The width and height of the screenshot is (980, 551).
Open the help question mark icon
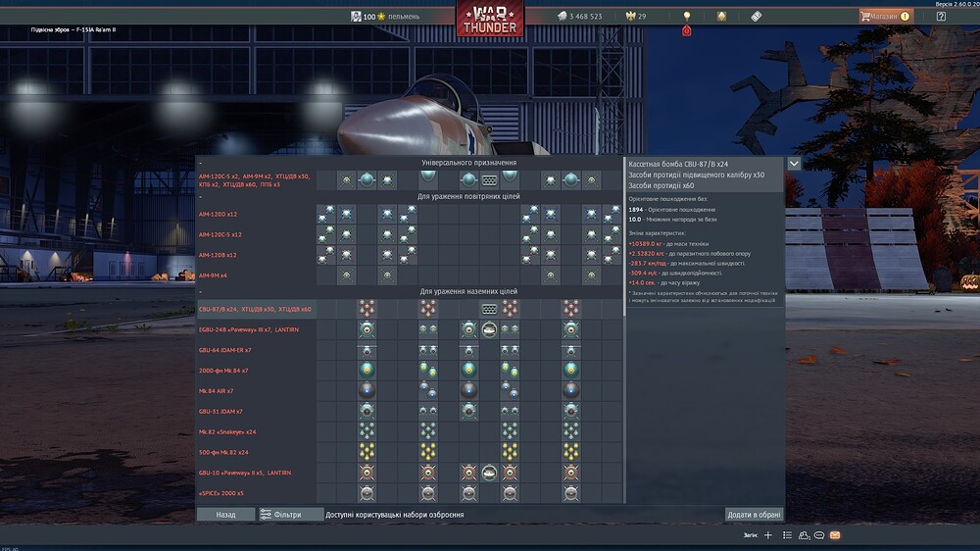click(x=941, y=17)
